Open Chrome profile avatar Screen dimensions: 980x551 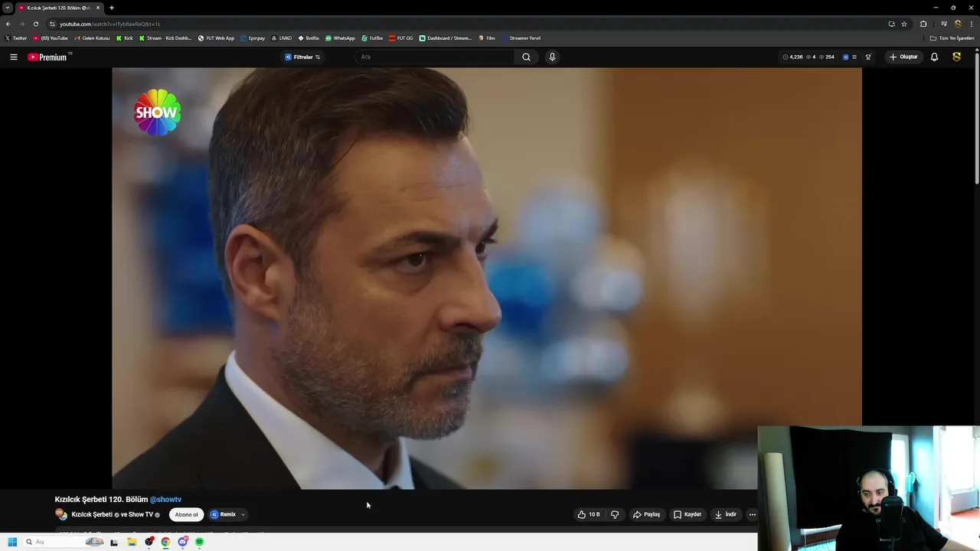click(957, 24)
